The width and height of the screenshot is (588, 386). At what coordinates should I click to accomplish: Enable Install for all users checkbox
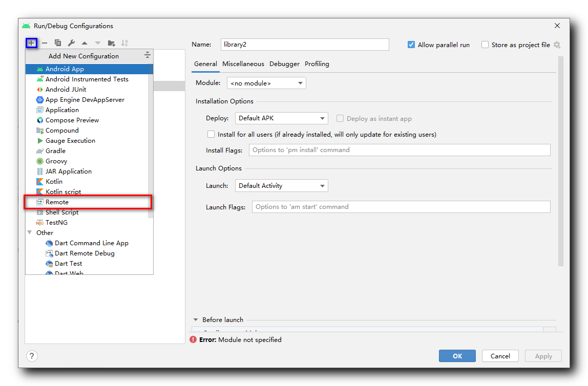[211, 134]
